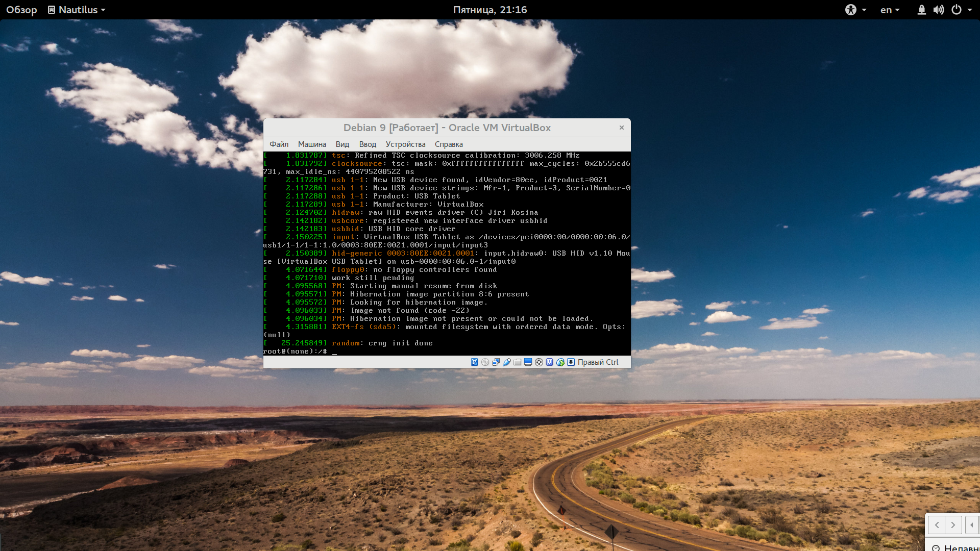
Task: Click the CPU virtualization status icon
Action: [x=549, y=362]
